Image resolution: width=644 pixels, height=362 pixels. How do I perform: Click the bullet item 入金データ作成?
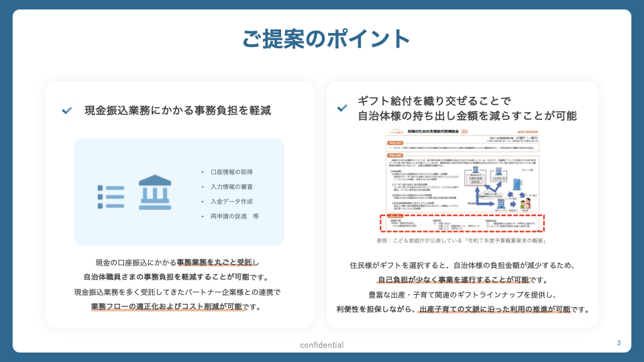231,202
